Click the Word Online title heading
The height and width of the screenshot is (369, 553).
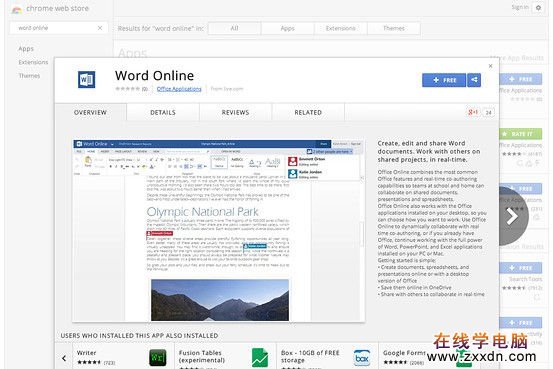[x=154, y=75]
